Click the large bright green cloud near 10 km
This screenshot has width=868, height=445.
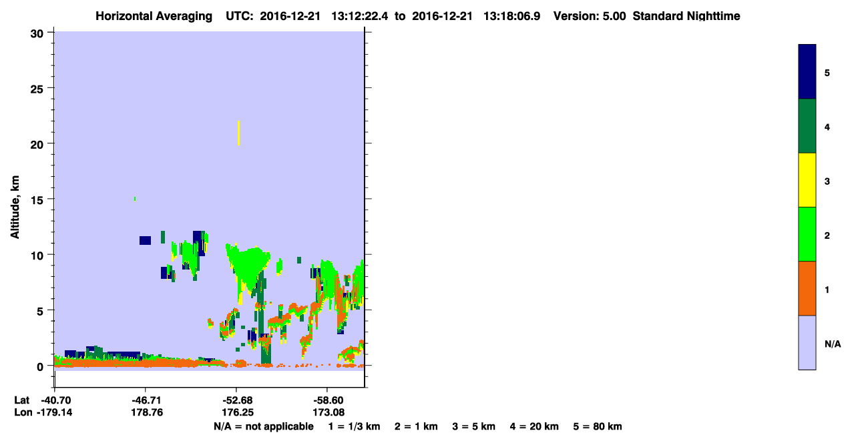point(250,265)
